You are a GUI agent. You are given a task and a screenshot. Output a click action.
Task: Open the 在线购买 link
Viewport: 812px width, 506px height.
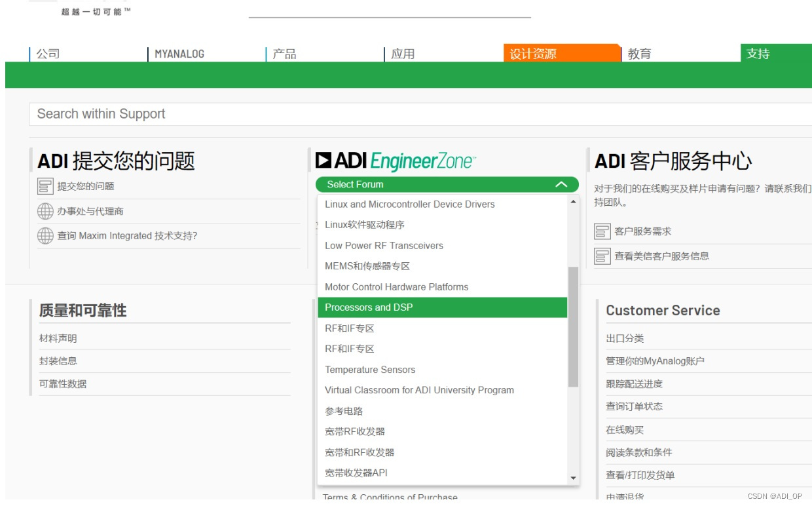(625, 429)
